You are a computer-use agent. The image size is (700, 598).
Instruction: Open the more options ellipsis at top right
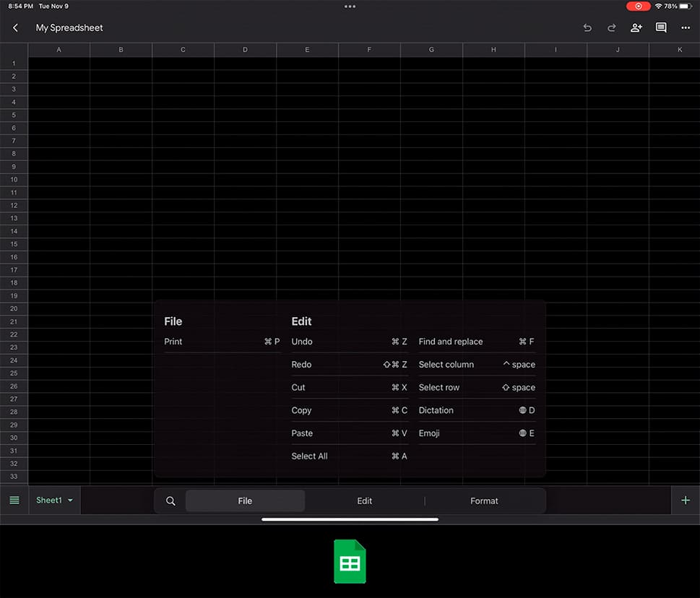(x=686, y=27)
